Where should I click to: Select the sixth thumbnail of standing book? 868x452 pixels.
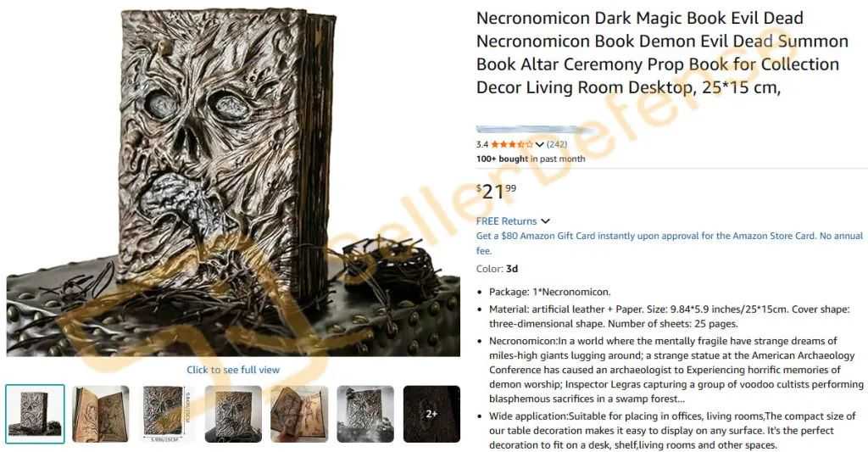tap(365, 414)
